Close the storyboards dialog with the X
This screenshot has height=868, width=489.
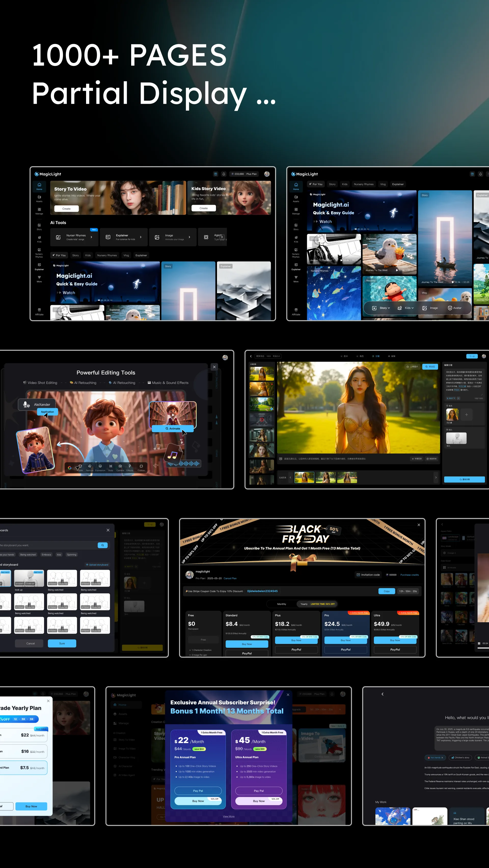[108, 530]
